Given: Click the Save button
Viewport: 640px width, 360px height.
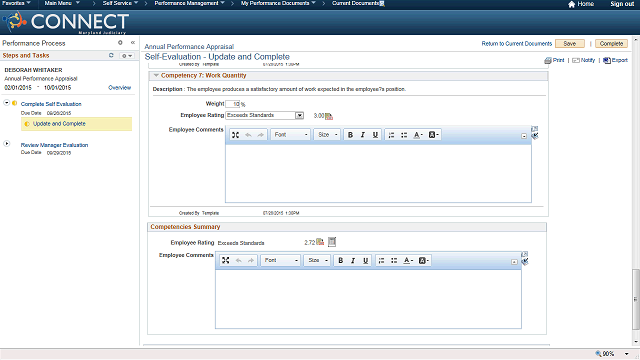Looking at the screenshot, I should tap(569, 44).
